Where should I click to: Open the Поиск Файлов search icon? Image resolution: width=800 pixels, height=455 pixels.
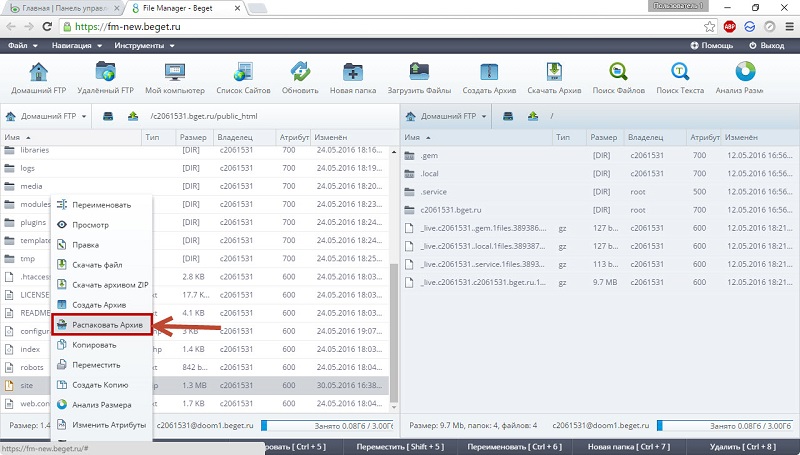click(x=618, y=78)
